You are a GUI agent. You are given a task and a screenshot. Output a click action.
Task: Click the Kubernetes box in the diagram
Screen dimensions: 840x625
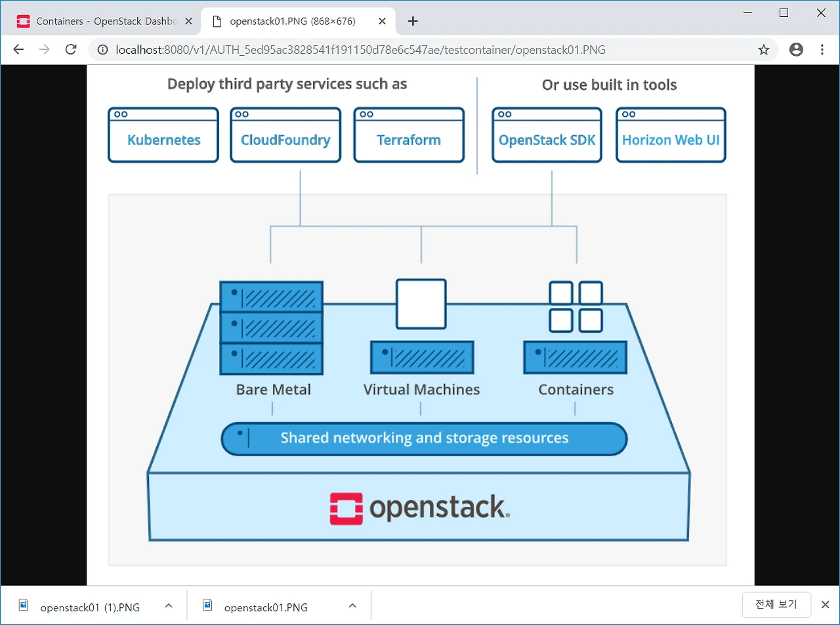coord(163,135)
